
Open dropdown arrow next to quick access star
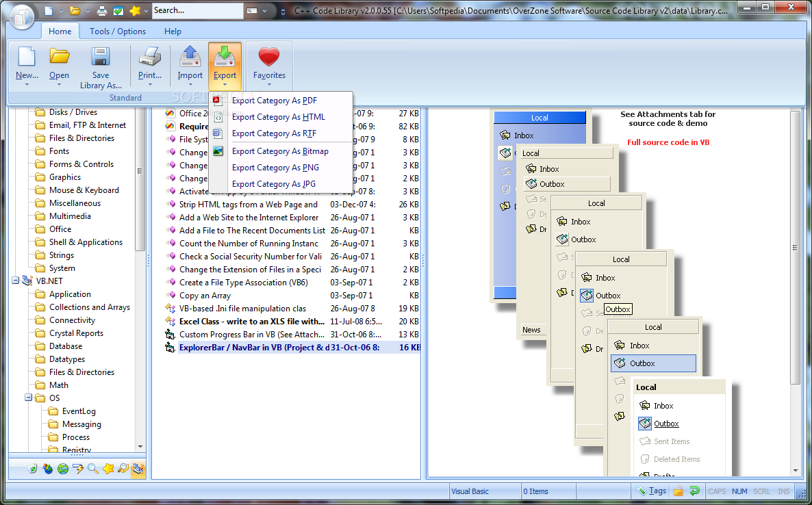click(147, 11)
